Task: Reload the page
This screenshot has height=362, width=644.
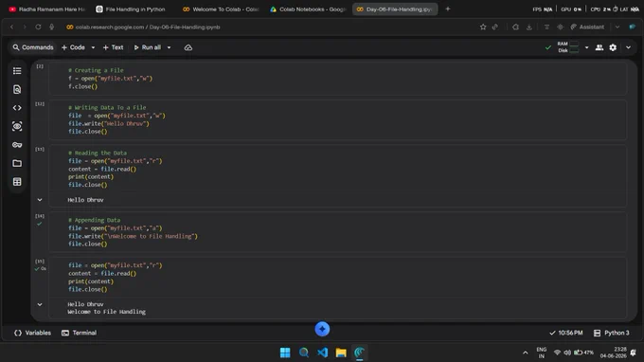Action: click(x=38, y=27)
